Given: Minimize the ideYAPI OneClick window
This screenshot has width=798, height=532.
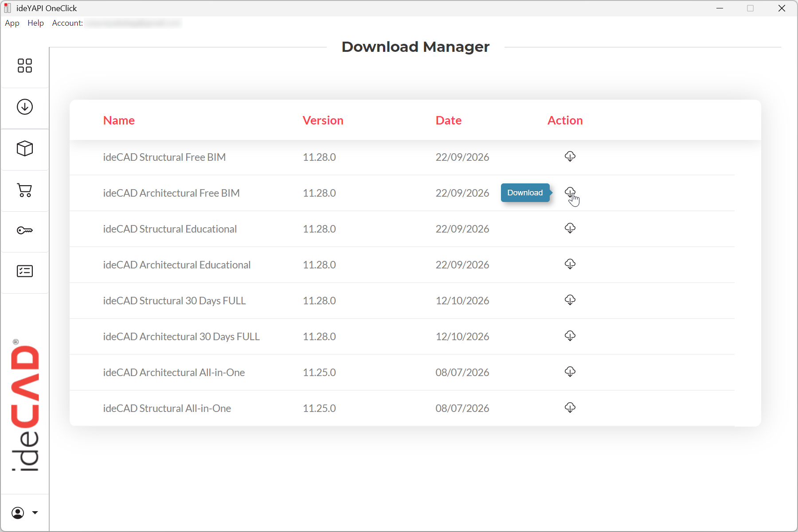Looking at the screenshot, I should 720,8.
